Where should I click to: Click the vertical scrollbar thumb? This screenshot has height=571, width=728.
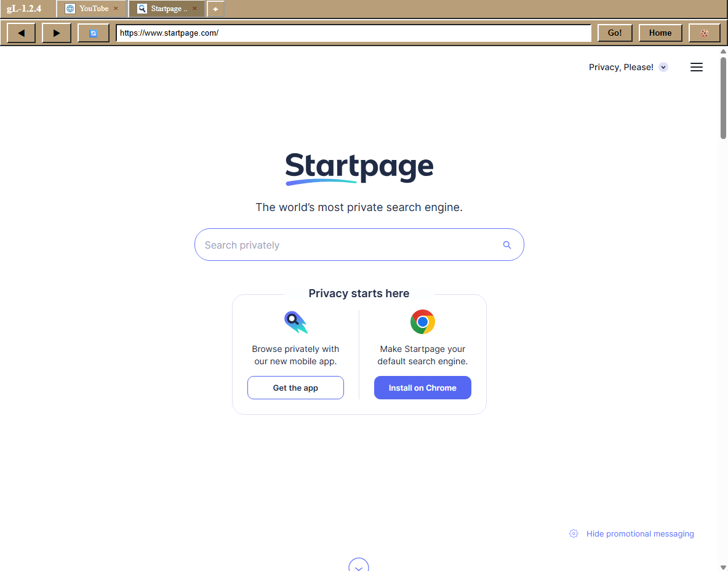click(723, 98)
